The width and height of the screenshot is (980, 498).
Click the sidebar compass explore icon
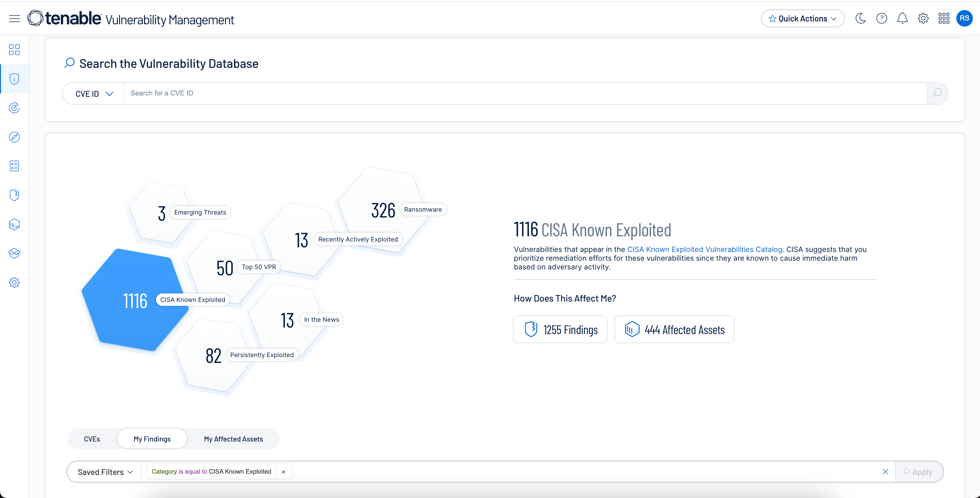click(x=15, y=137)
